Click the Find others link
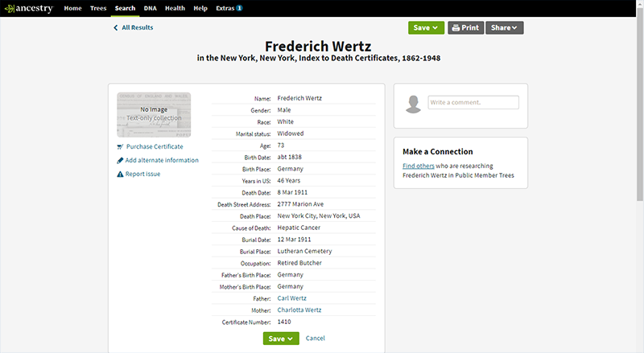Image resolution: width=644 pixels, height=353 pixels. (419, 166)
